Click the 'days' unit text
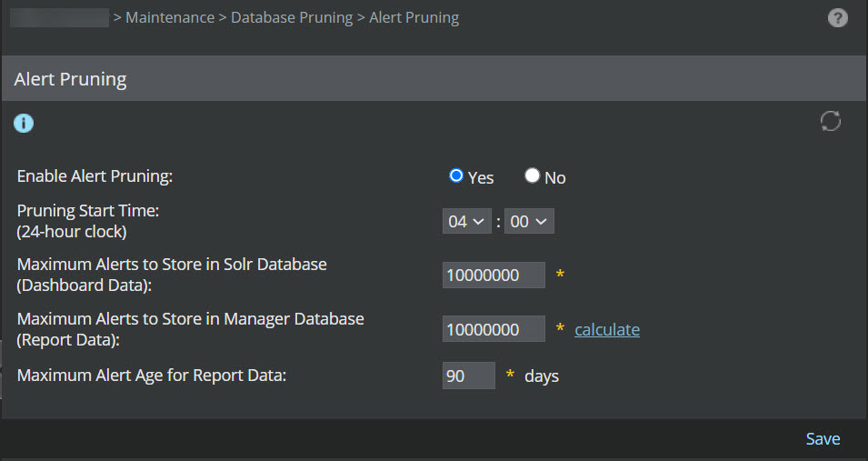The height and width of the screenshot is (461, 868). 542,376
